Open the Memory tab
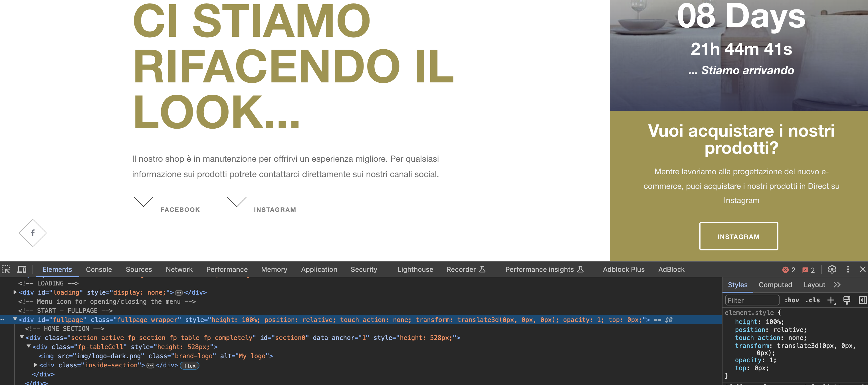Image resolution: width=868 pixels, height=385 pixels. pyautogui.click(x=274, y=269)
